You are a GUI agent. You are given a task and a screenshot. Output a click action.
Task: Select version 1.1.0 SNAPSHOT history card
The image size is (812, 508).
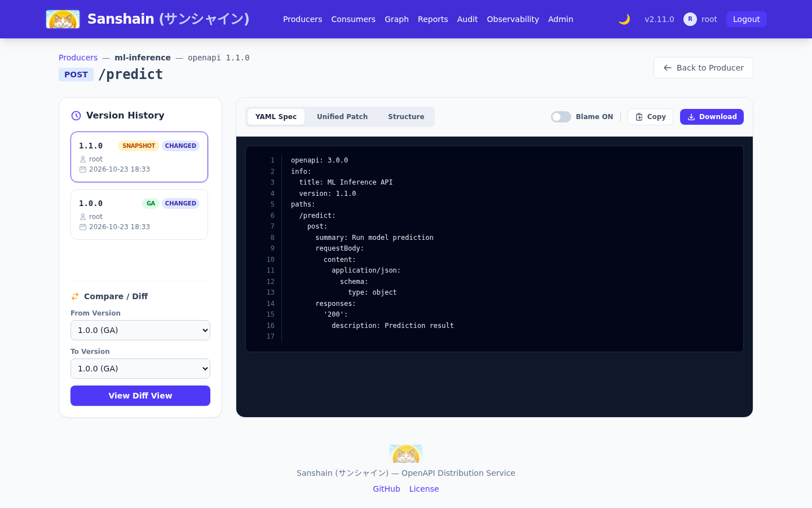139,157
